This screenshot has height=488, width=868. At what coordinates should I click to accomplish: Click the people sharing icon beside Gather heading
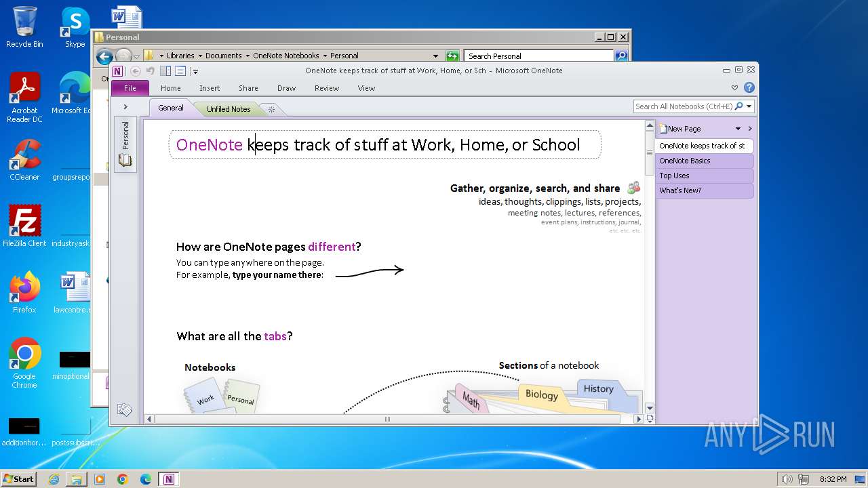click(x=633, y=188)
